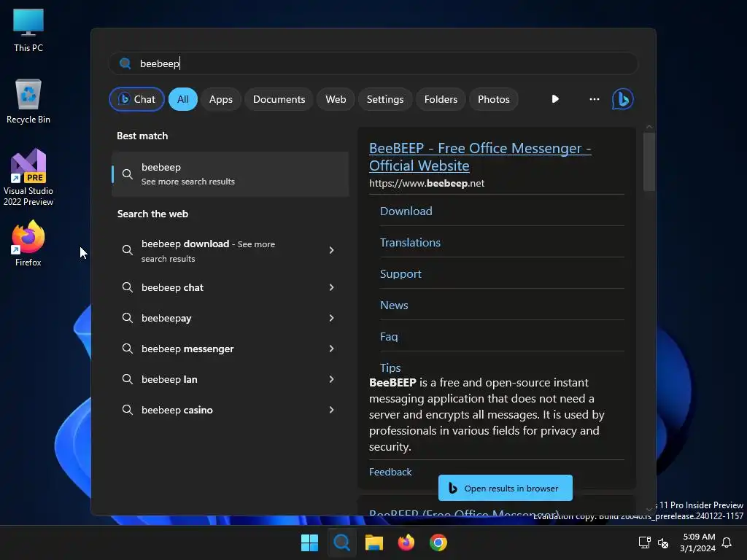Open the beebeep best match result
The image size is (747, 560).
coord(231,174)
